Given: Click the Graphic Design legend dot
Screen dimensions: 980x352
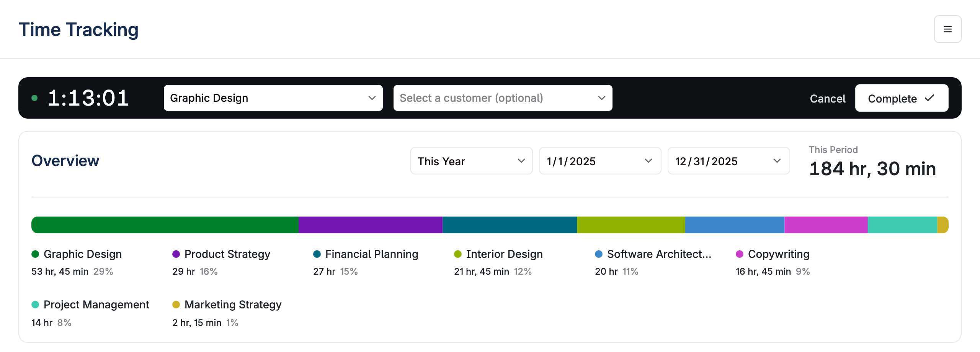Looking at the screenshot, I should [x=35, y=254].
